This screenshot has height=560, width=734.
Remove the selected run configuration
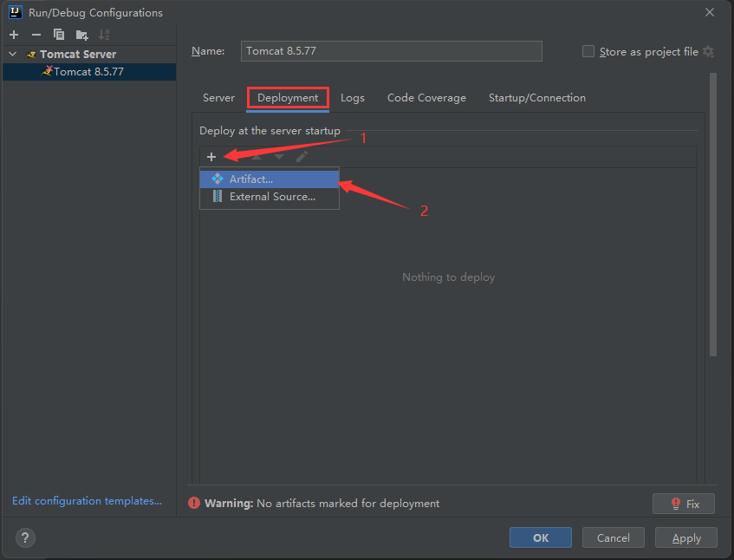click(x=36, y=35)
